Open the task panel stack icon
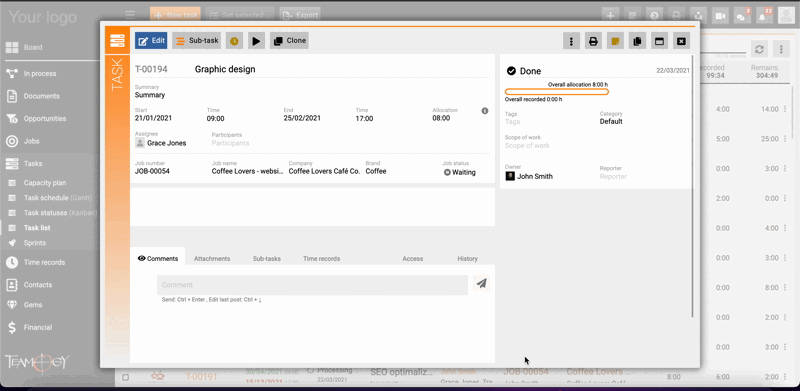Image resolution: width=800 pixels, height=391 pixels. click(117, 40)
